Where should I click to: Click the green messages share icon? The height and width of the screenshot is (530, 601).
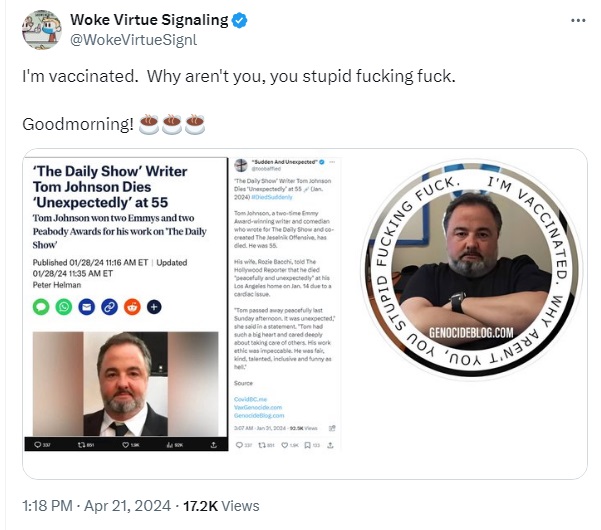tap(41, 306)
